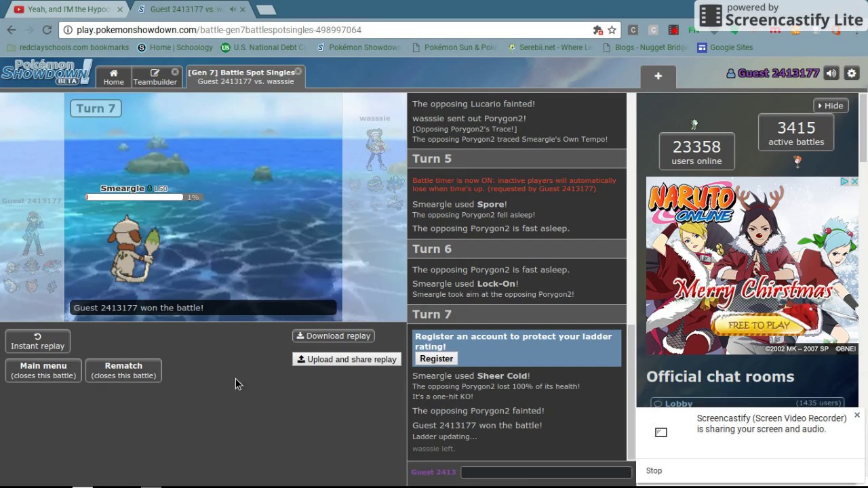
Task: Open the extension puzzle icon in address bar
Action: pos(597,30)
